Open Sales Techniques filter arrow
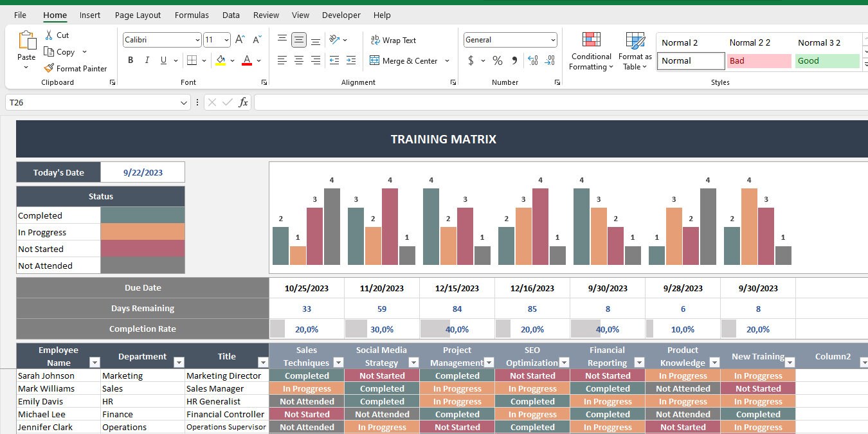Viewport: 868px width, 434px height. pyautogui.click(x=338, y=363)
